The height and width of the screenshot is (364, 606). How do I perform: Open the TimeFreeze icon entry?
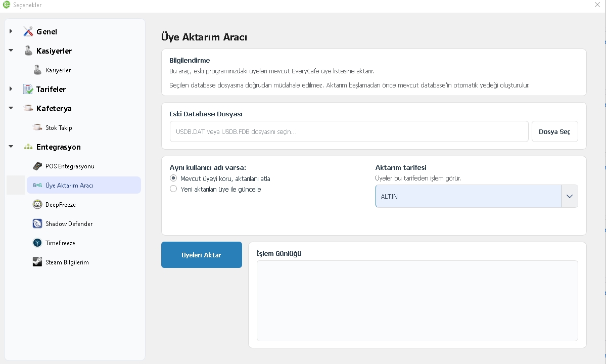point(37,243)
